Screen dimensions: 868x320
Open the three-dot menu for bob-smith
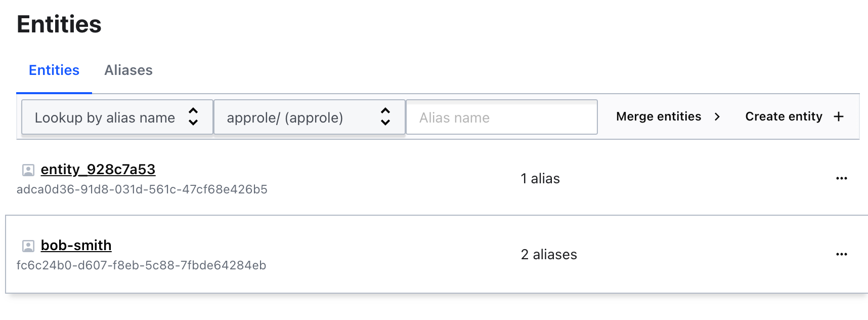pos(841,254)
